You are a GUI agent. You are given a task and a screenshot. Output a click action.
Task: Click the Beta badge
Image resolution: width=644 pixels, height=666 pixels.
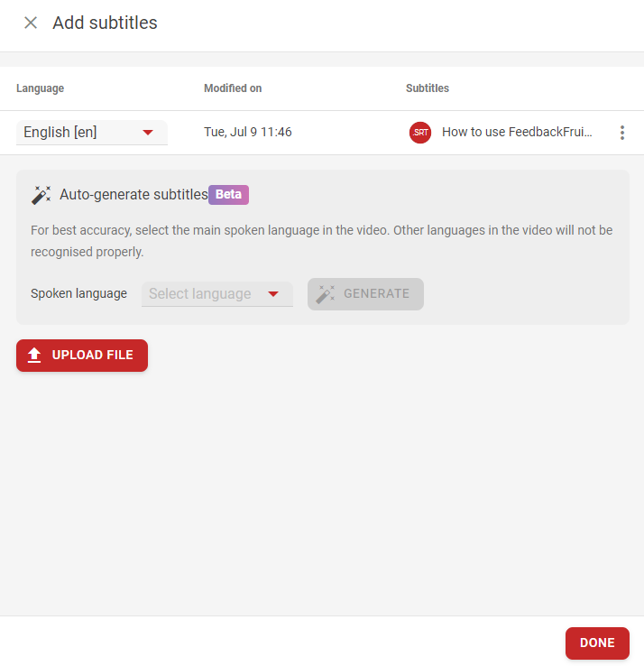click(x=228, y=195)
